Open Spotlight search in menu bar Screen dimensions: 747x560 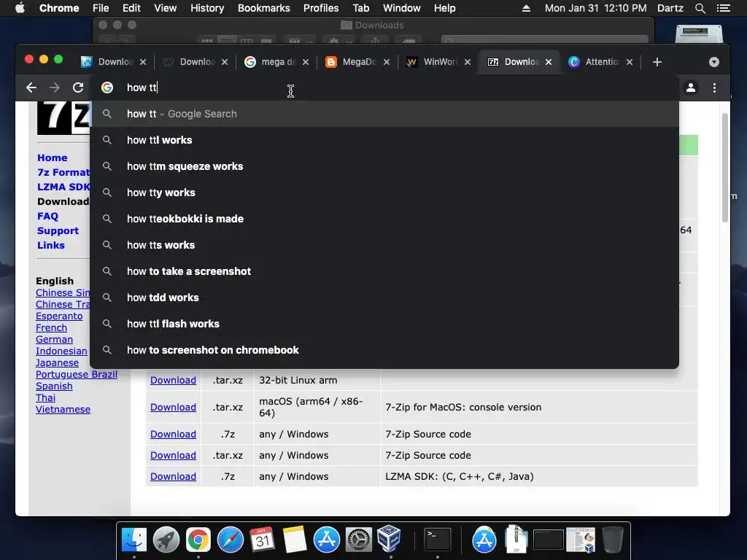(x=700, y=8)
